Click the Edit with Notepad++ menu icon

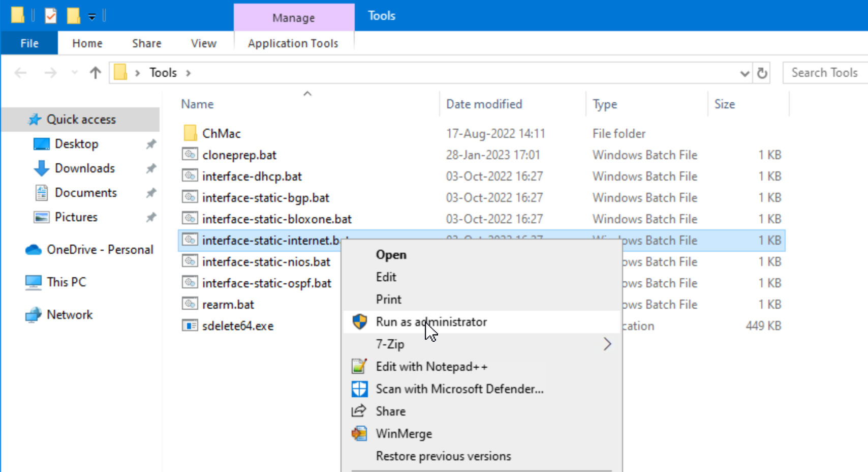point(359,366)
